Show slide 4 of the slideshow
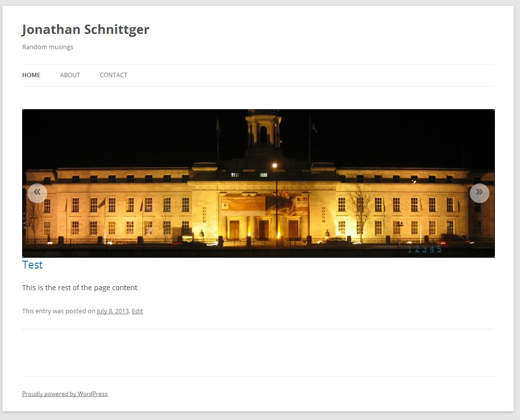The image size is (520, 420). point(432,249)
